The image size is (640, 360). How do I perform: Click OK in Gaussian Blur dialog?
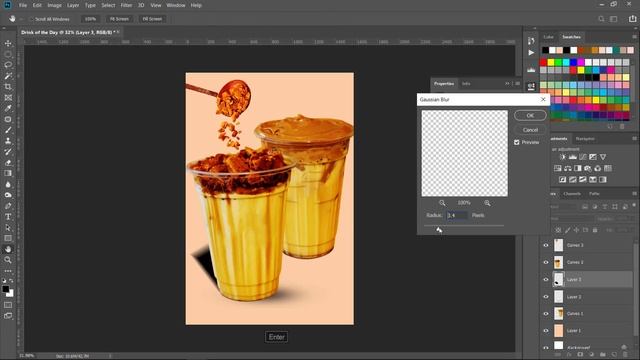(x=530, y=116)
